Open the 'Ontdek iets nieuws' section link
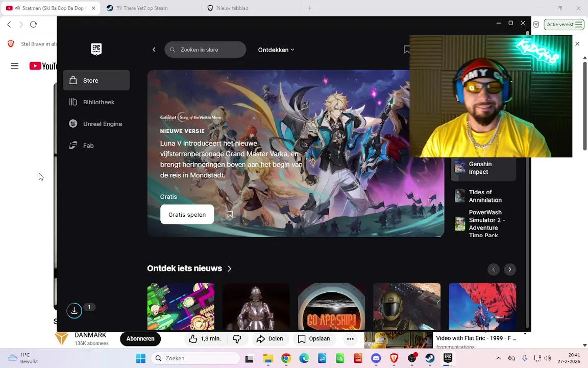The width and height of the screenshot is (588, 368). coord(189,268)
